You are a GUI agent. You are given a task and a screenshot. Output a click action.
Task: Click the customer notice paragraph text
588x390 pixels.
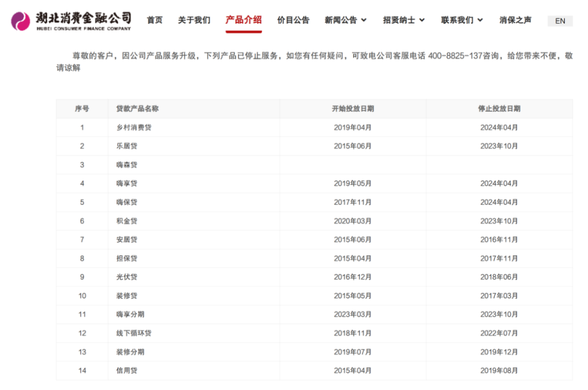(x=314, y=62)
